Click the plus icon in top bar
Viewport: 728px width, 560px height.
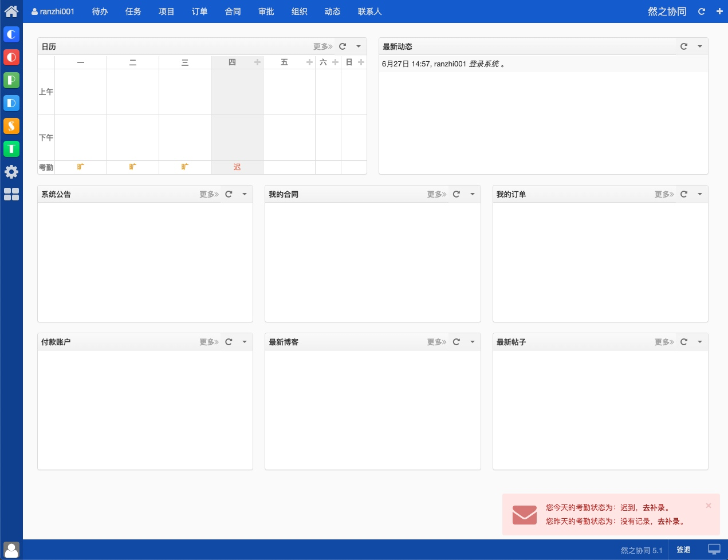[x=719, y=11]
